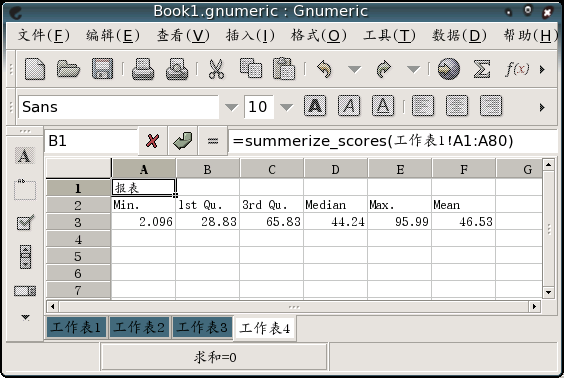
Task: Select the label object tool A
Action: (24, 156)
